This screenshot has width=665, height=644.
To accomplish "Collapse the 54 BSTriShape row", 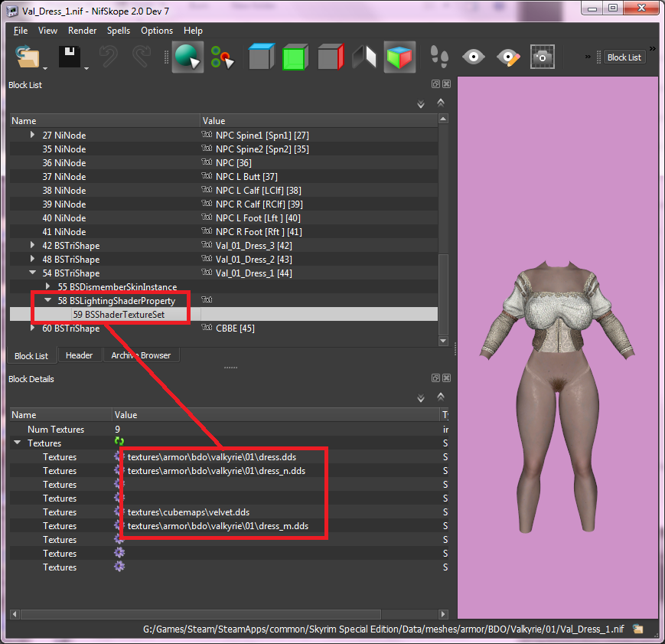I will click(x=33, y=273).
